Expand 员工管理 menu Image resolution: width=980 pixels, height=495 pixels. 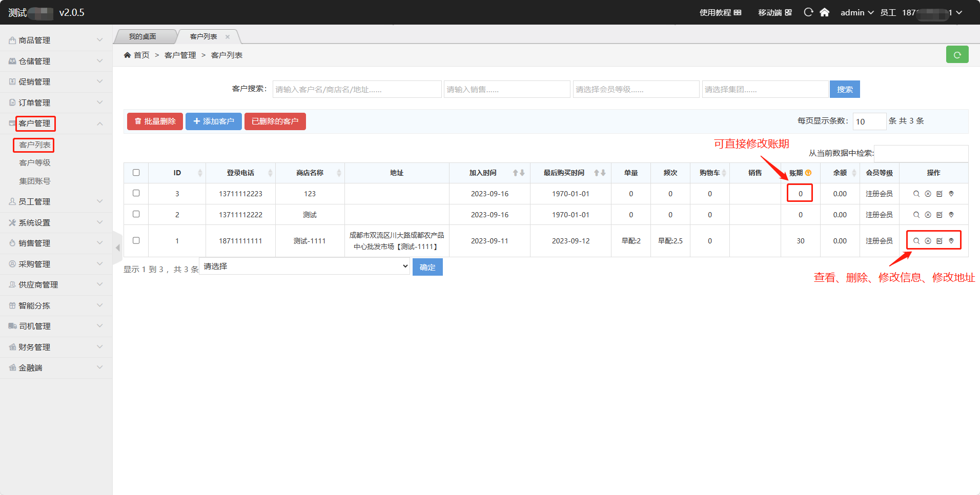coord(56,202)
